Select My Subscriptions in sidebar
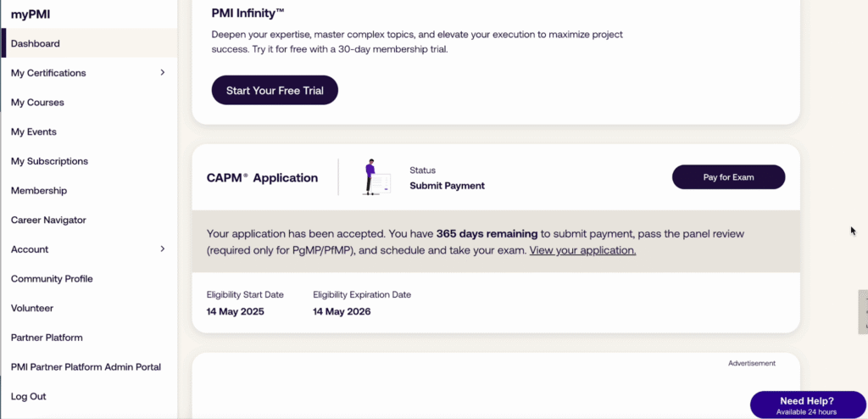868x419 pixels. [x=49, y=161]
